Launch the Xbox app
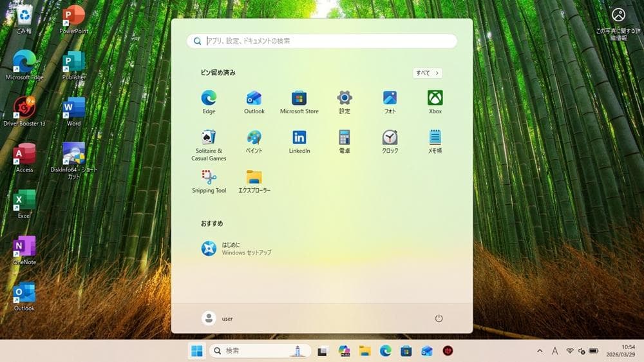Viewport: 644px width, 362px height. pyautogui.click(x=435, y=102)
